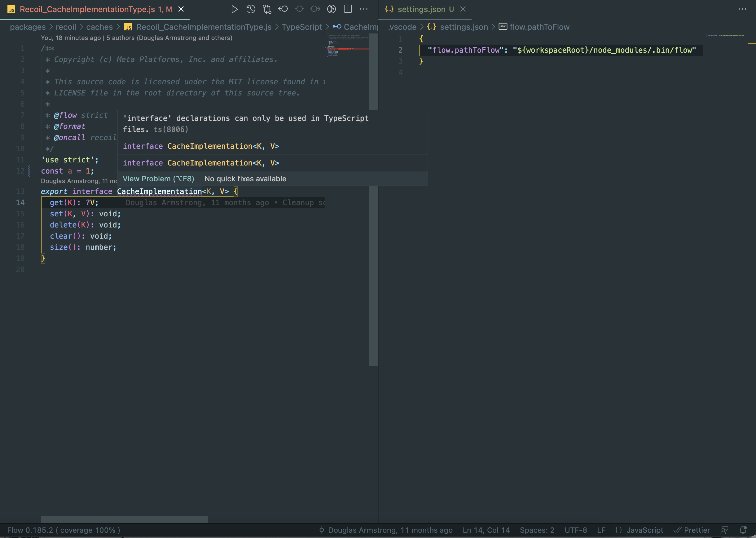Change Spaces: 2 indentation setting
756x538 pixels.
click(x=537, y=530)
